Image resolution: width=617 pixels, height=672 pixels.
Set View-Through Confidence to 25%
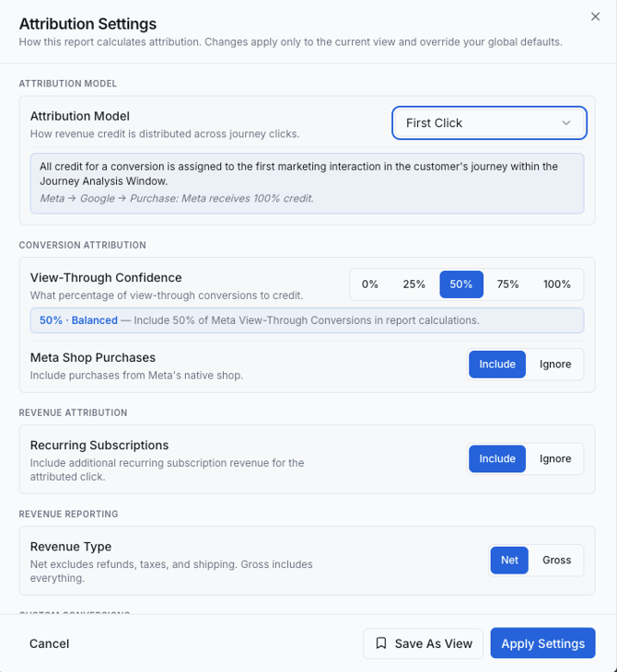click(x=413, y=284)
